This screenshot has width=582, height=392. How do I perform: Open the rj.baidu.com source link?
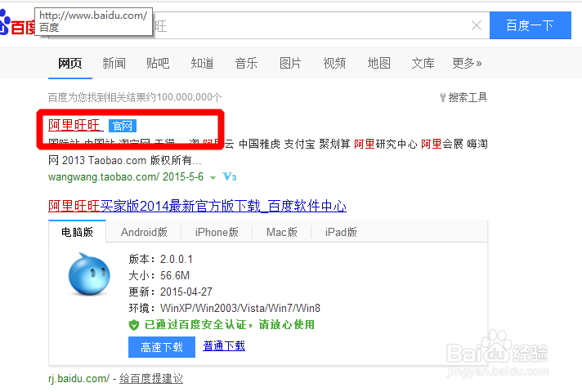tap(78, 379)
